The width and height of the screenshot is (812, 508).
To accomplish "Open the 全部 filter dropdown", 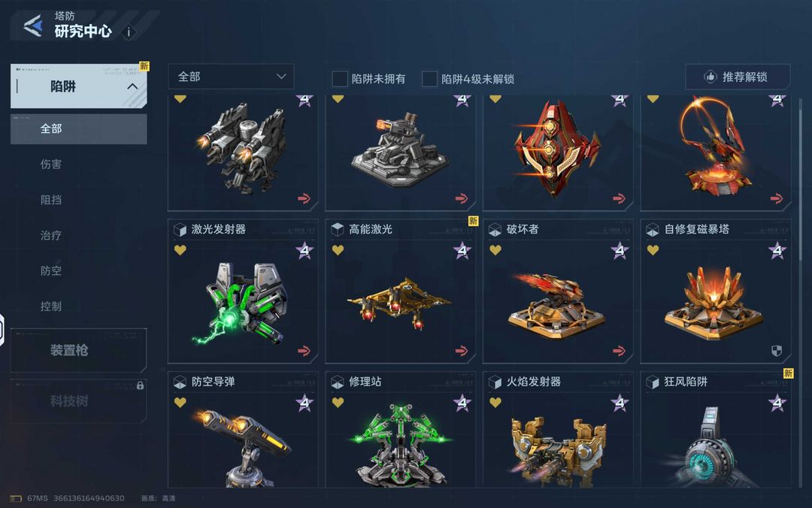I will [x=231, y=77].
